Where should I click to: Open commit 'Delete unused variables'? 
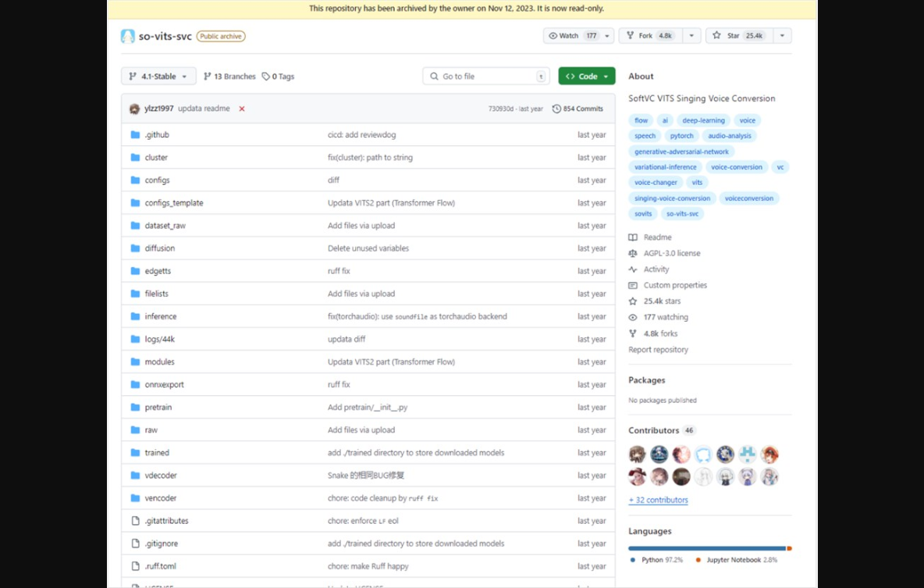click(368, 248)
